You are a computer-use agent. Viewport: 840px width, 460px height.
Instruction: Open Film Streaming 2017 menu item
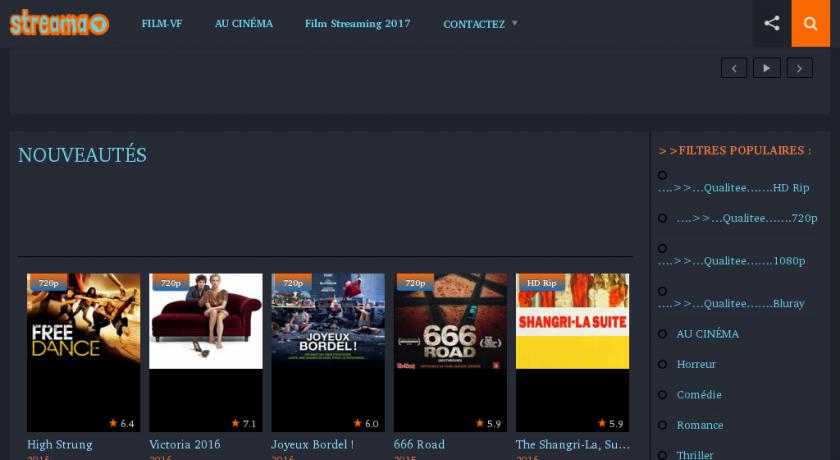coord(357,24)
